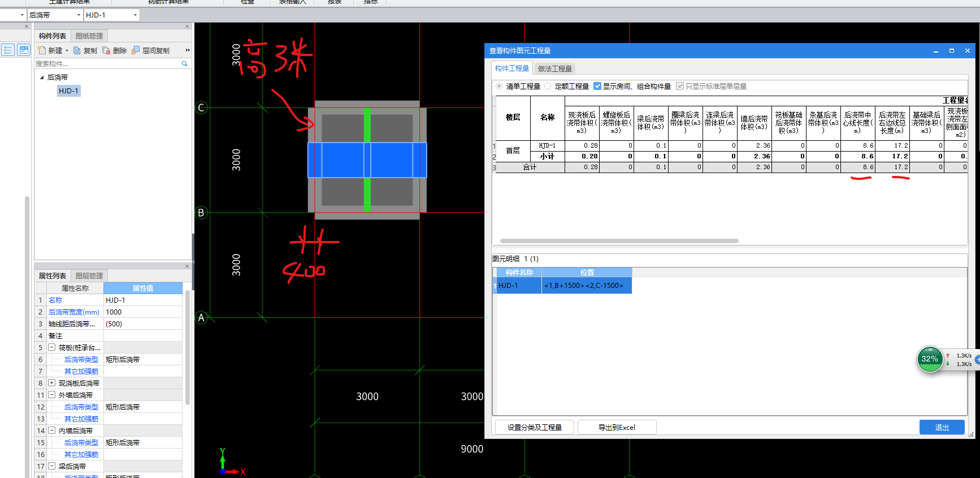This screenshot has height=478, width=980.
Task: Expand the overflow arrows on component toolbar
Action: pos(187,50)
